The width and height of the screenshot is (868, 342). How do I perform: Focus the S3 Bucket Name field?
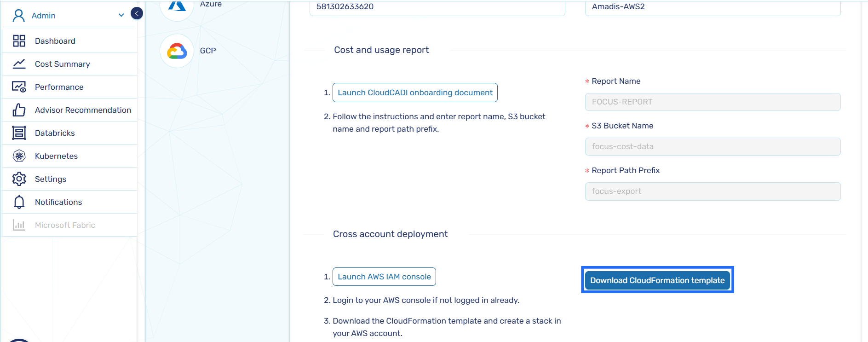coord(712,146)
